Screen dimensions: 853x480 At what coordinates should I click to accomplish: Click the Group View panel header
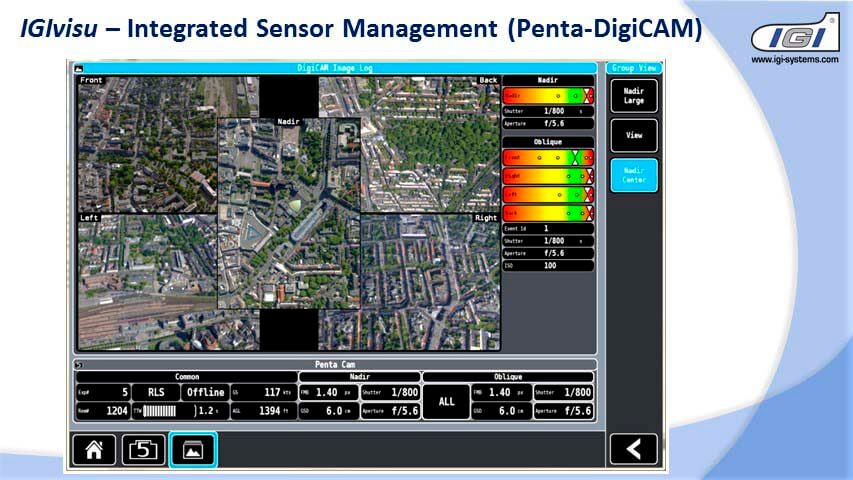tap(634, 68)
